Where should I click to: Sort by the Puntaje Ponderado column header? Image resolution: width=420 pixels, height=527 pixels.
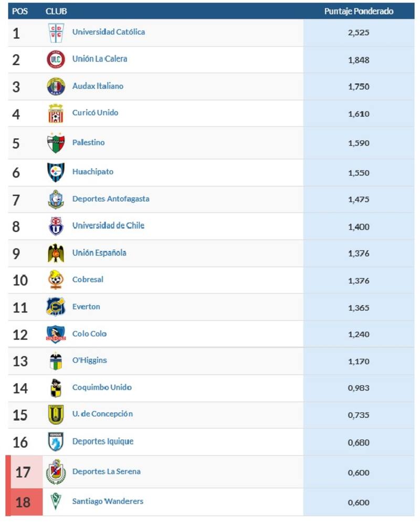click(x=359, y=12)
